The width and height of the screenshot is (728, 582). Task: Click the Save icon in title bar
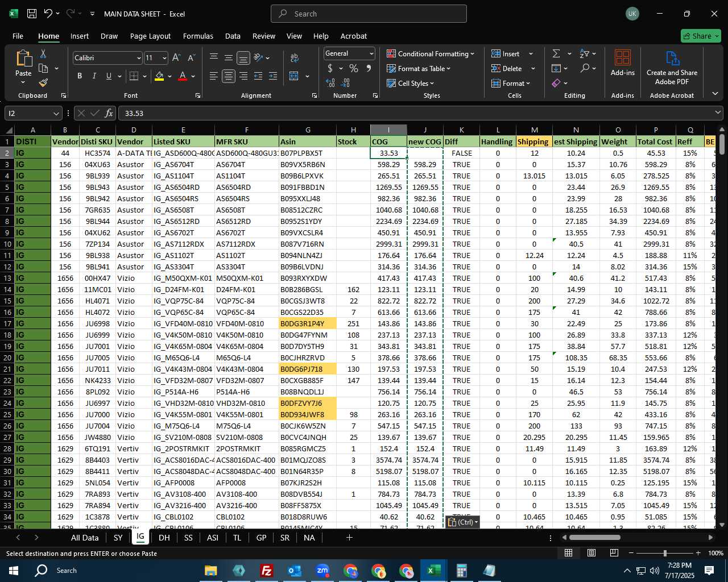click(32, 14)
